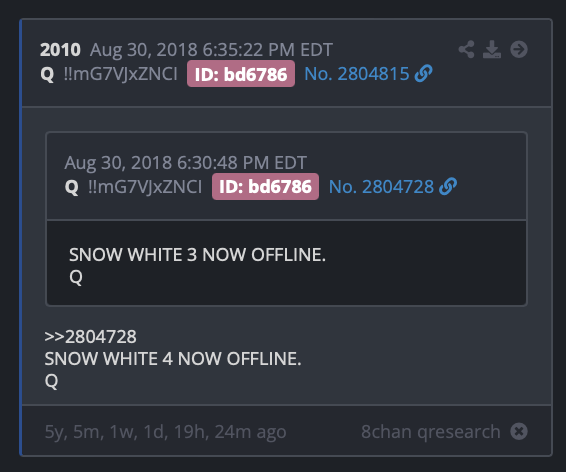Click the share icon on post 2010
The height and width of the screenshot is (472, 566).
[x=466, y=49]
